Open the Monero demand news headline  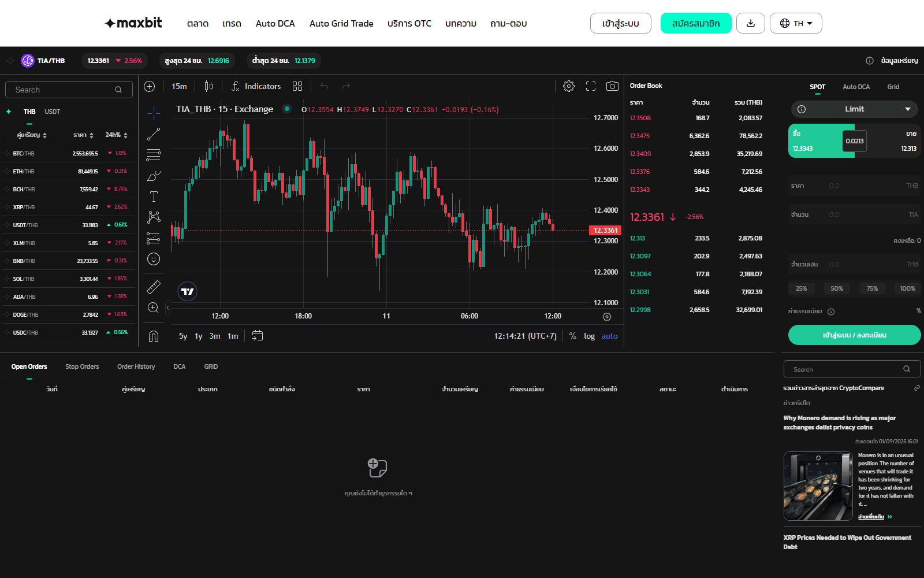840,423
